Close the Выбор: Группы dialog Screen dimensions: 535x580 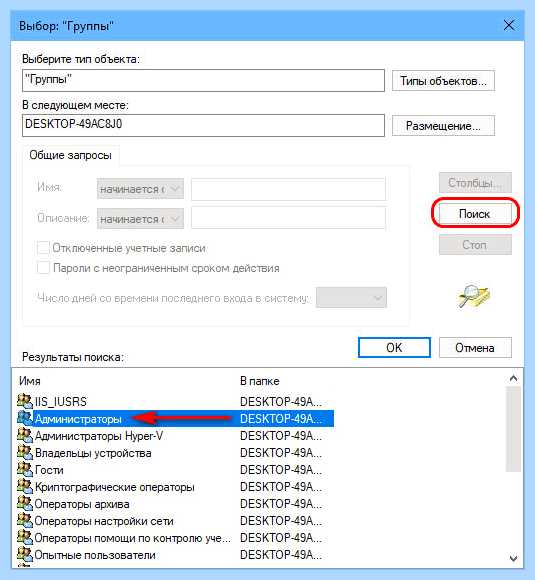pyautogui.click(x=509, y=26)
